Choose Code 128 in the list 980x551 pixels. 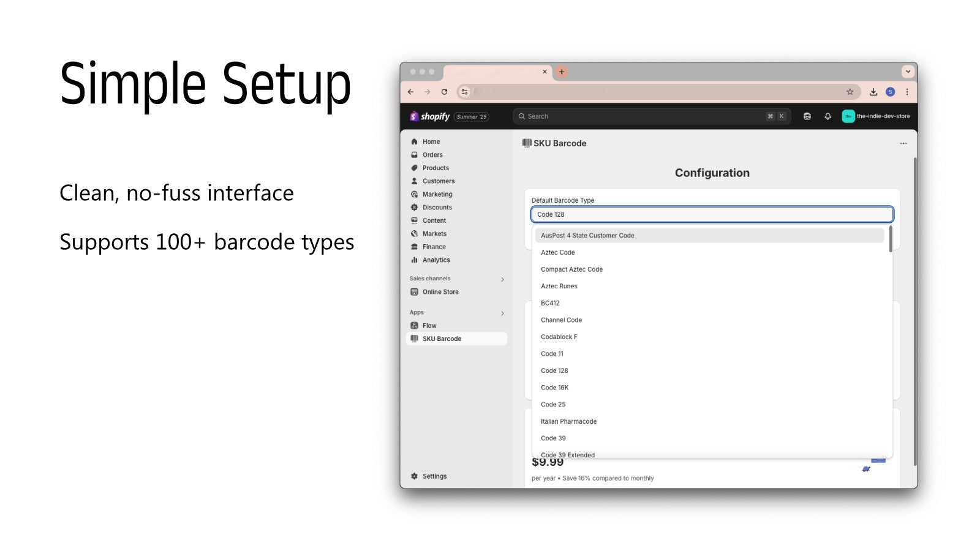point(709,371)
